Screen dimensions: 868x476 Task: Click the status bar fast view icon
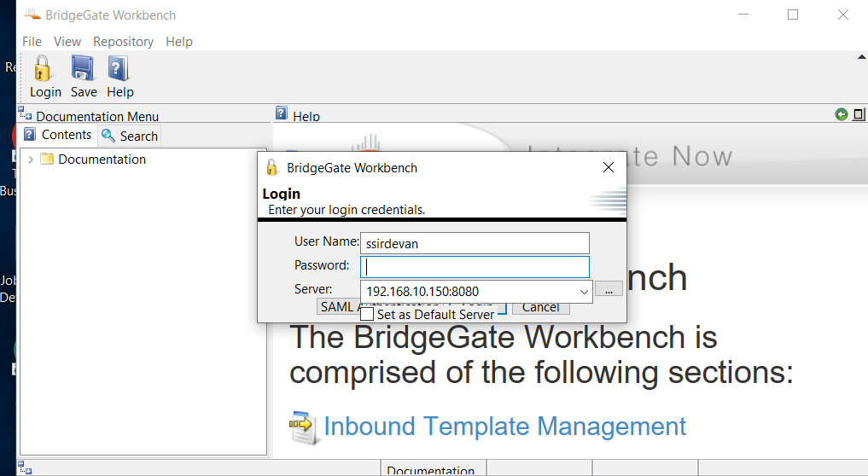[x=25, y=467]
